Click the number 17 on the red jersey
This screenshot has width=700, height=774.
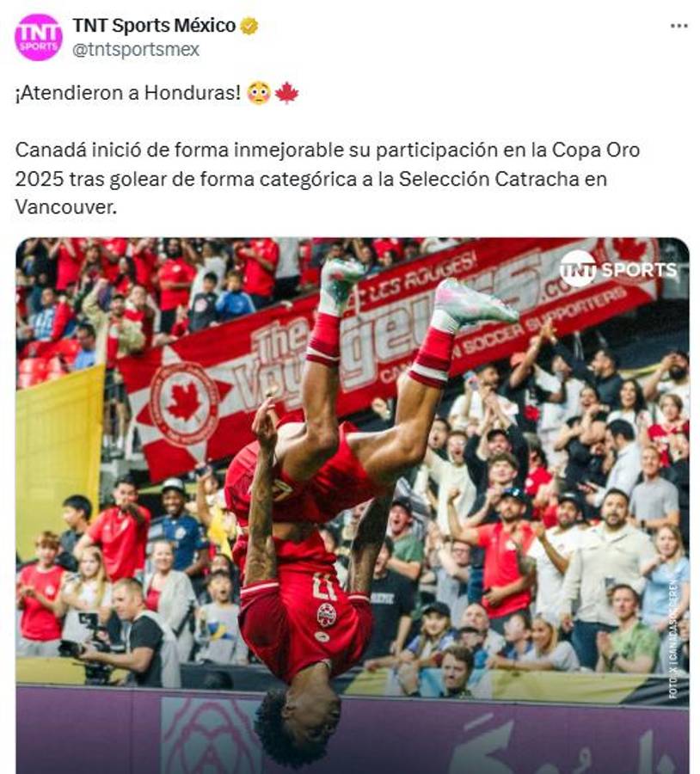coord(323,587)
